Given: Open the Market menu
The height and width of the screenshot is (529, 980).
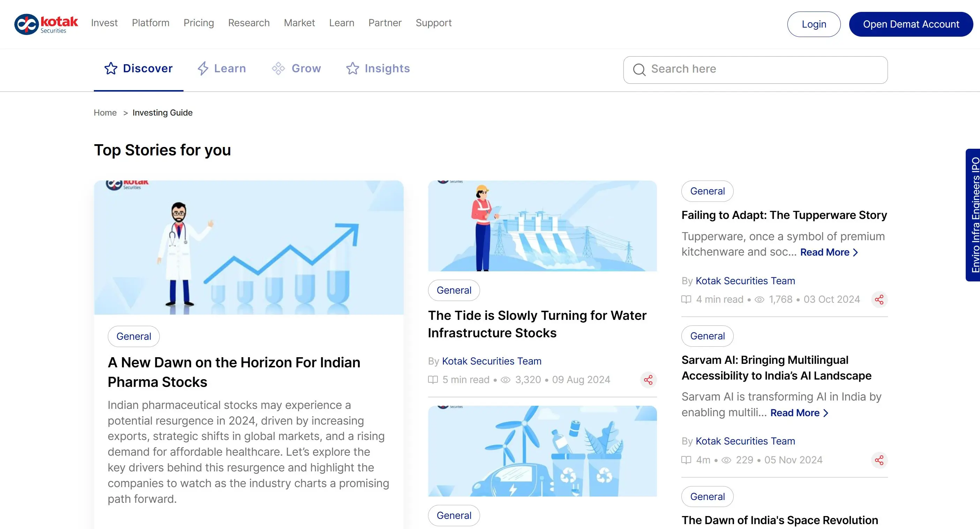Looking at the screenshot, I should click(299, 23).
